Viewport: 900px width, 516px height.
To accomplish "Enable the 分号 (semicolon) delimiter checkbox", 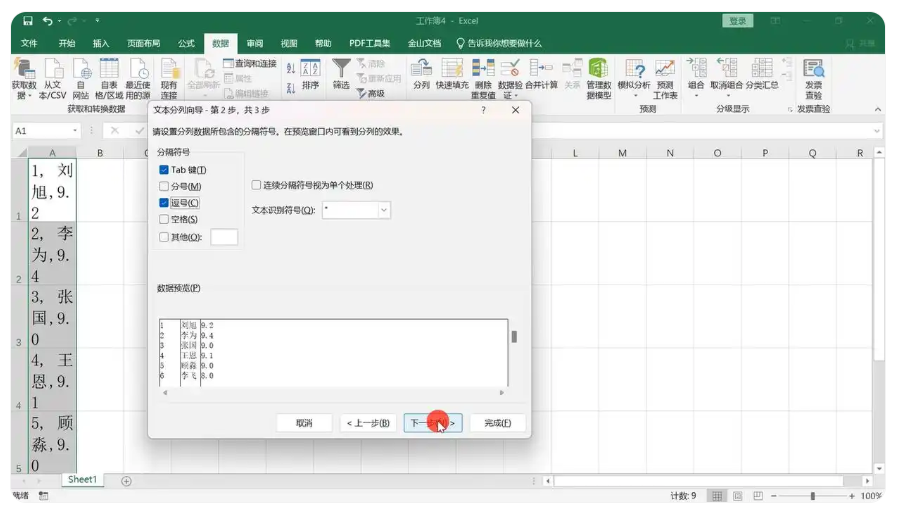I will coord(164,186).
